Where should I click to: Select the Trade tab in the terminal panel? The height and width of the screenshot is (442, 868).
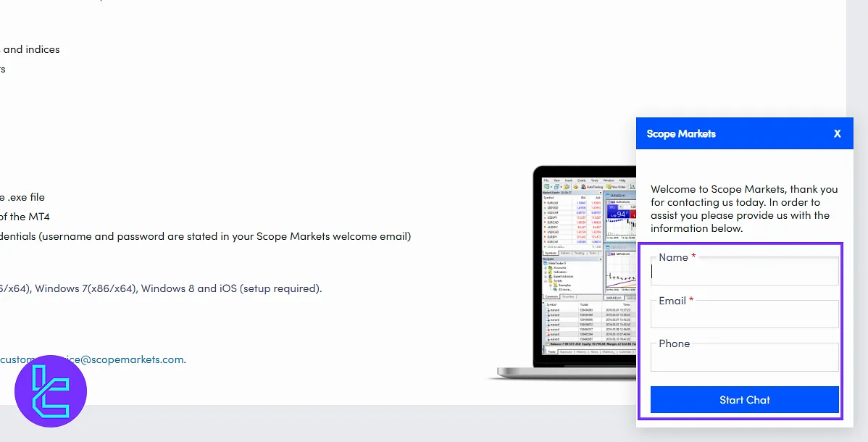pyautogui.click(x=552, y=351)
